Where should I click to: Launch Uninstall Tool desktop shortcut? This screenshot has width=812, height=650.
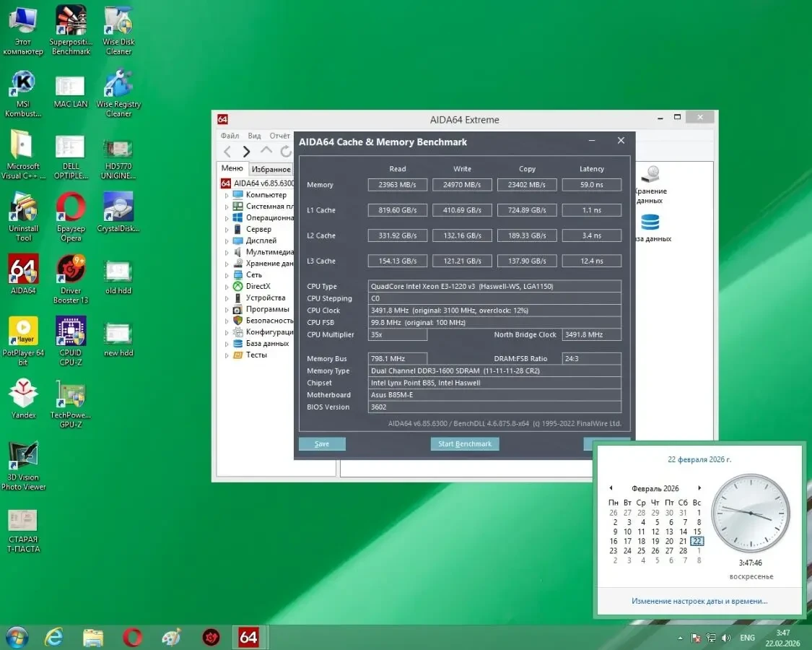23,217
